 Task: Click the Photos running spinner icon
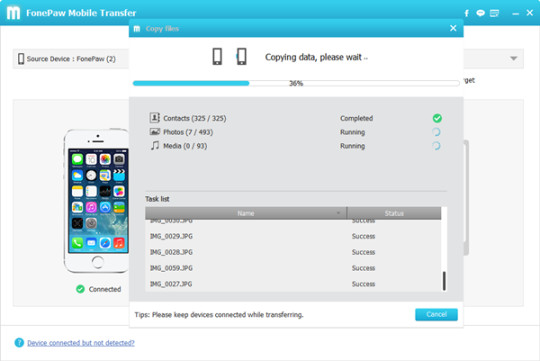coord(436,132)
